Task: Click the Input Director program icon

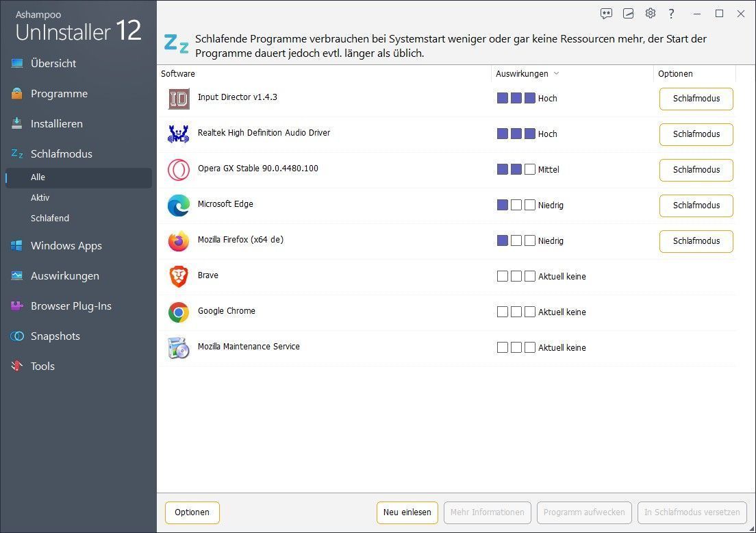Action: [179, 99]
